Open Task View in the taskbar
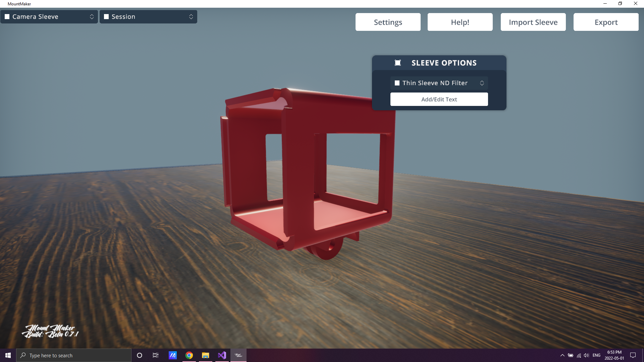Viewport: 644px width, 362px height. point(156,355)
